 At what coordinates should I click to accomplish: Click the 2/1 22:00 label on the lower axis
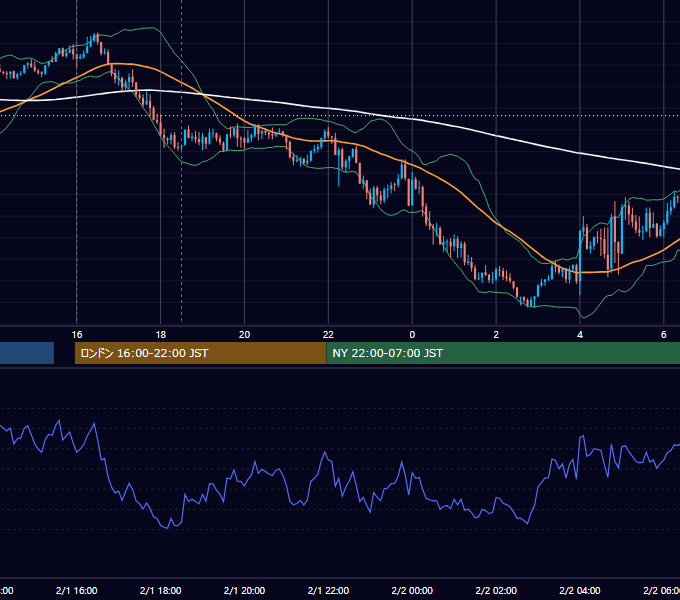tap(328, 591)
